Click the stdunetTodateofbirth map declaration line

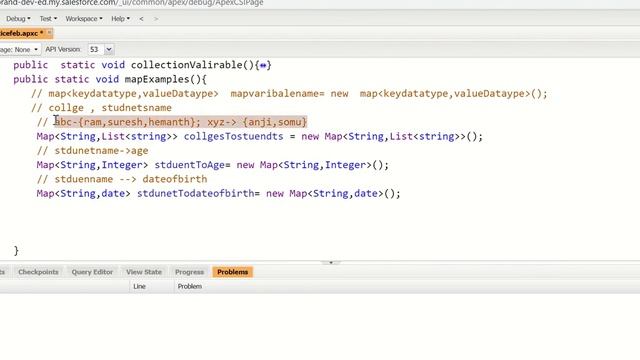tap(218, 193)
